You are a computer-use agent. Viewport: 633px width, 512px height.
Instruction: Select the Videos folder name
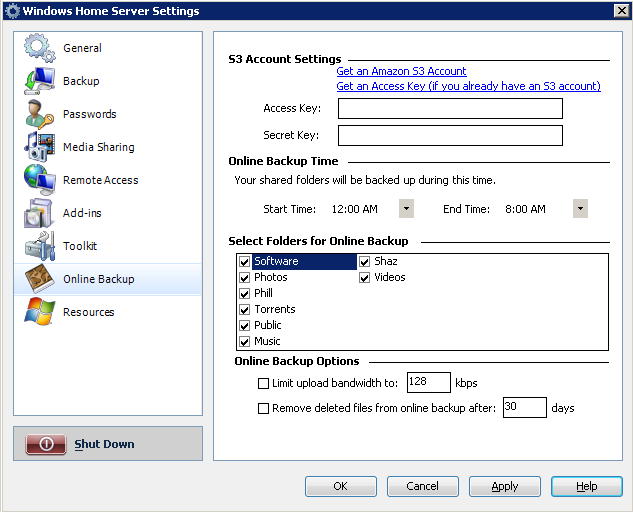(390, 277)
